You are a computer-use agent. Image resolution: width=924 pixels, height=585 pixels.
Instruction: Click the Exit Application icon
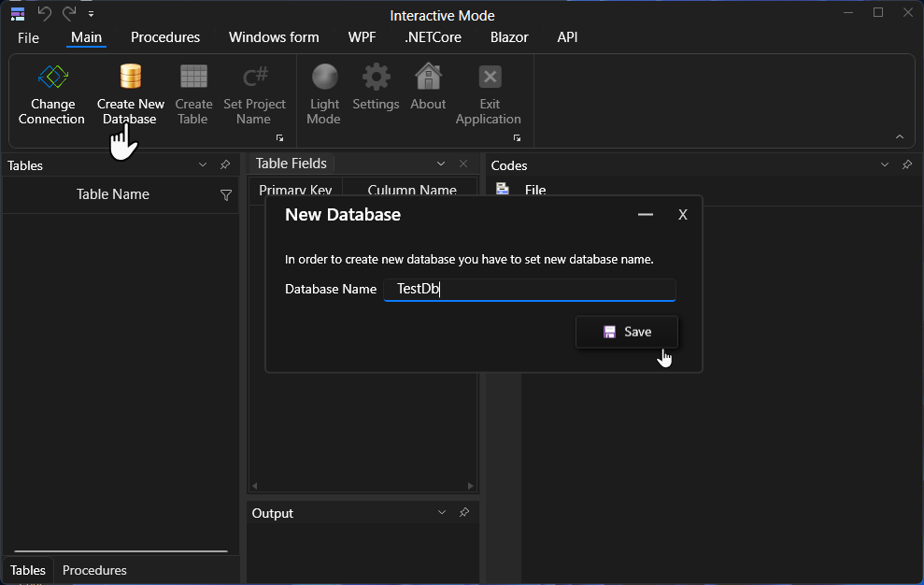[490, 77]
